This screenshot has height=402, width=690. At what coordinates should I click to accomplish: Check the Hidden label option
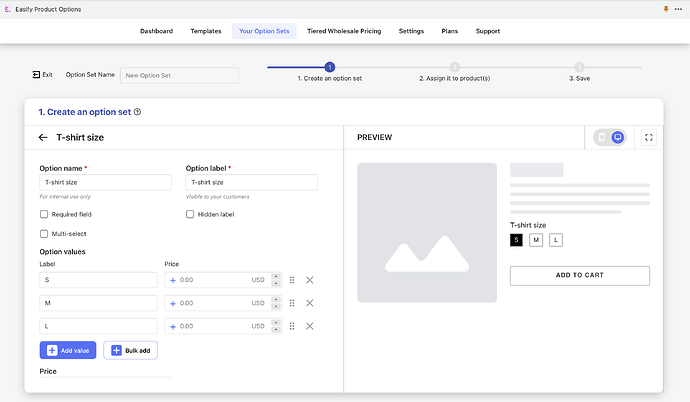point(190,214)
